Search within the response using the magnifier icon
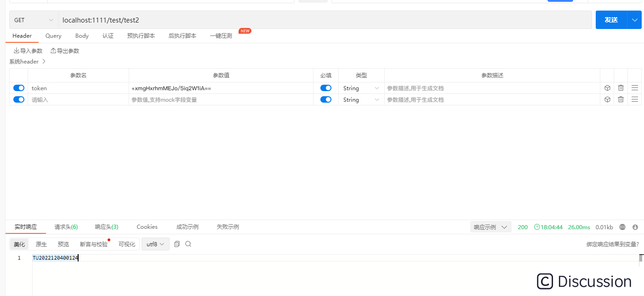Image resolution: width=644 pixels, height=296 pixels. [188, 244]
